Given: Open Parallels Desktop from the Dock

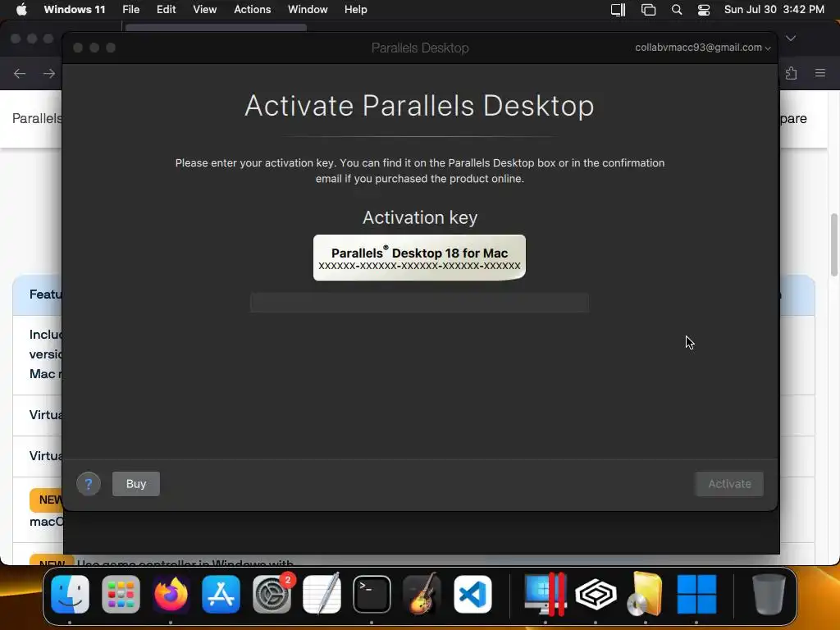Looking at the screenshot, I should (546, 594).
